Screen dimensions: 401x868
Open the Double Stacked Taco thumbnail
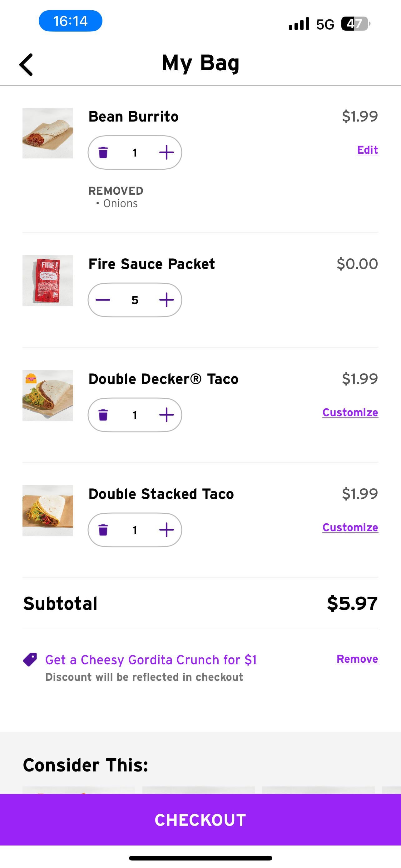pos(48,511)
